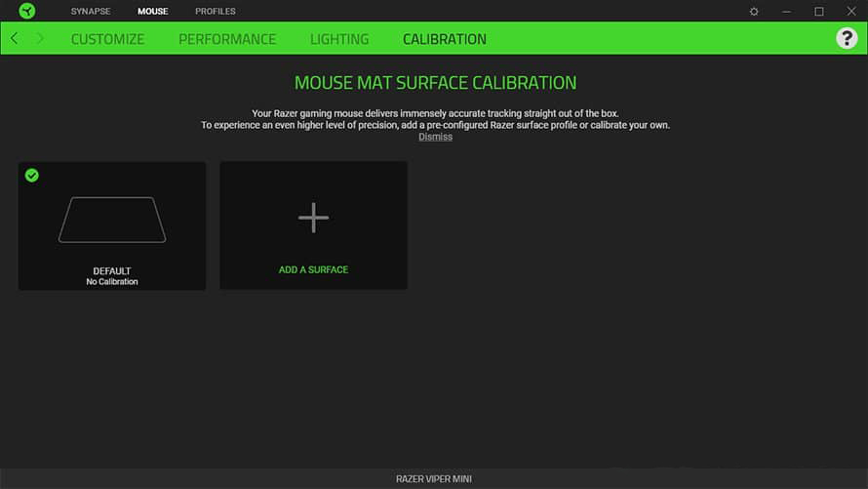
Task: Open the Synapse tab
Action: coord(91,11)
